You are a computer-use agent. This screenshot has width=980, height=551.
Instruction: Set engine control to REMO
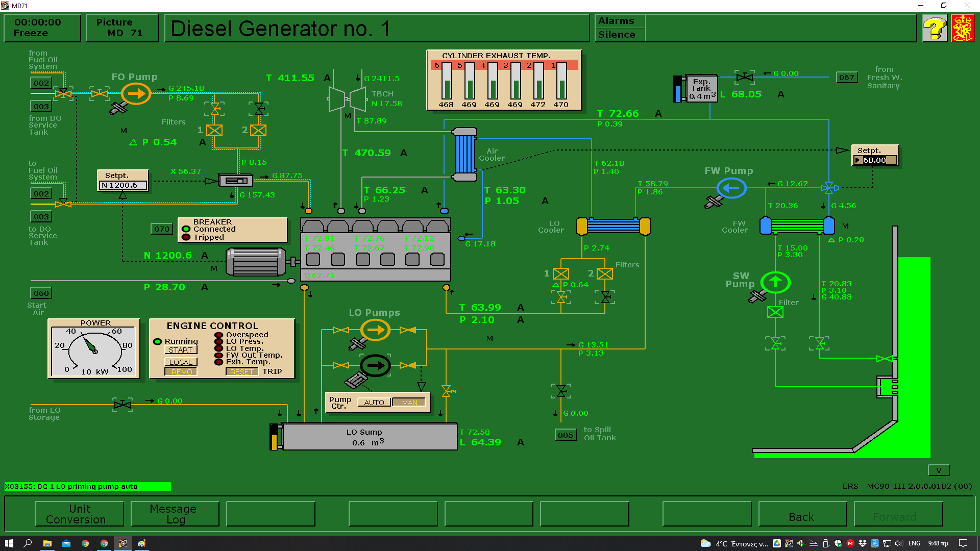(181, 372)
